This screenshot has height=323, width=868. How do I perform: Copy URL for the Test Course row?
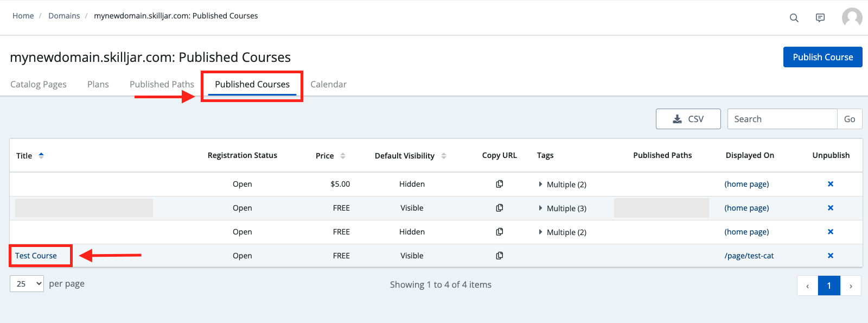(x=499, y=256)
